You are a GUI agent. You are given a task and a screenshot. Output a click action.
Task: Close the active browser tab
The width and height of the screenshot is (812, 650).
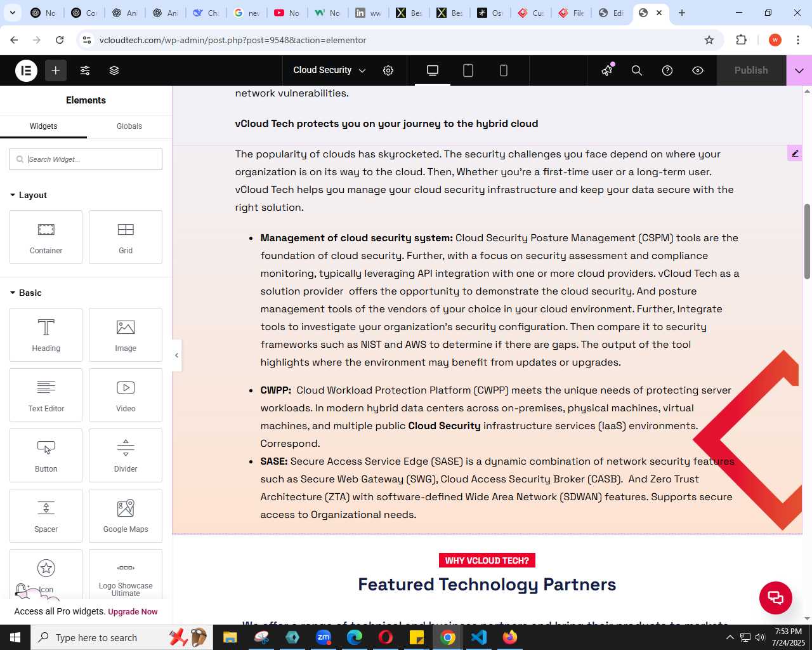point(659,13)
